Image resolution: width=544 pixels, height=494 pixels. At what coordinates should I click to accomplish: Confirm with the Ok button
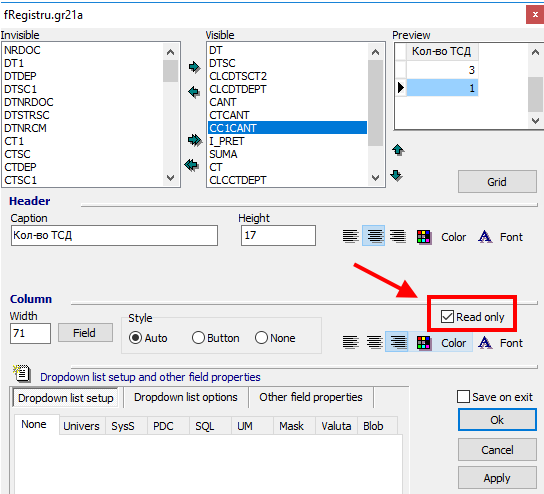tap(497, 420)
